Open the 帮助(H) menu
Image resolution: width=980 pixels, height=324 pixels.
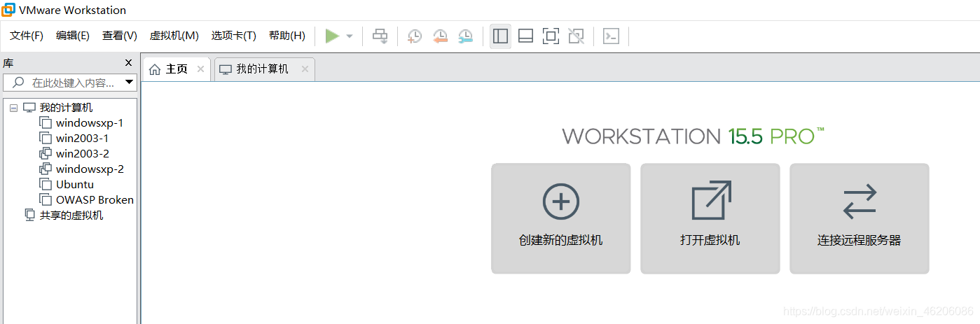point(287,36)
